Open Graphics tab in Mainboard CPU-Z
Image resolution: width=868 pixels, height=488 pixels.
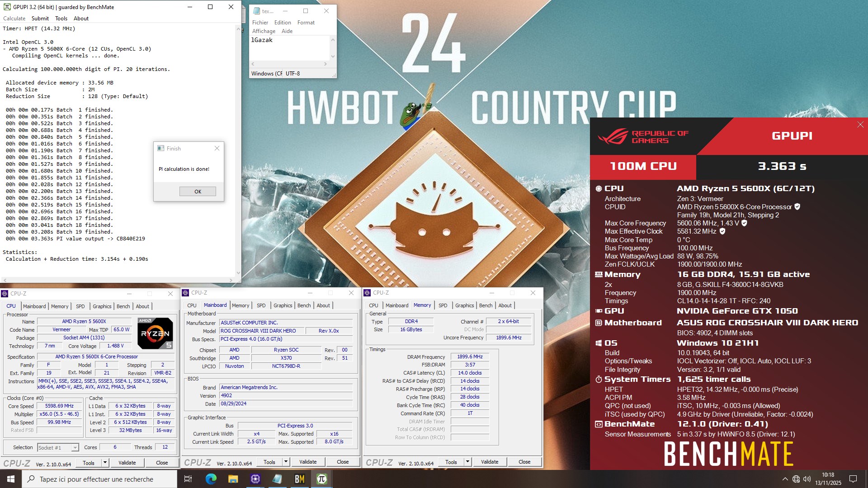(x=283, y=305)
